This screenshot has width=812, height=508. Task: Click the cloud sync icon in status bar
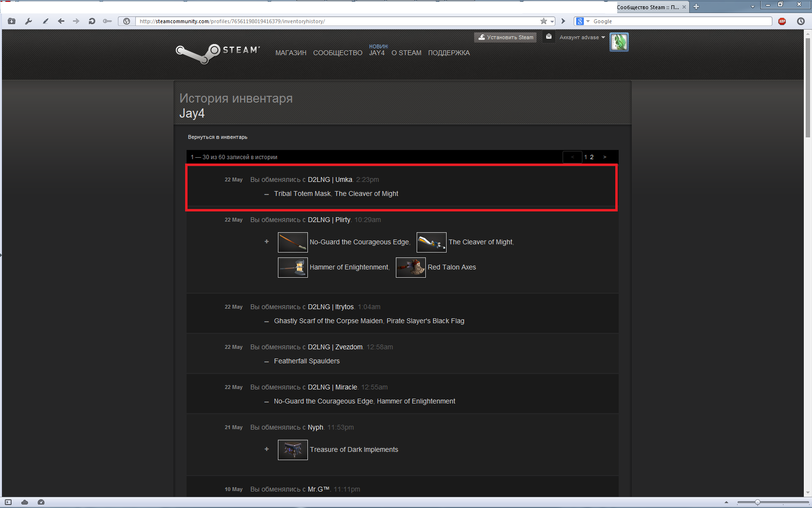point(25,502)
